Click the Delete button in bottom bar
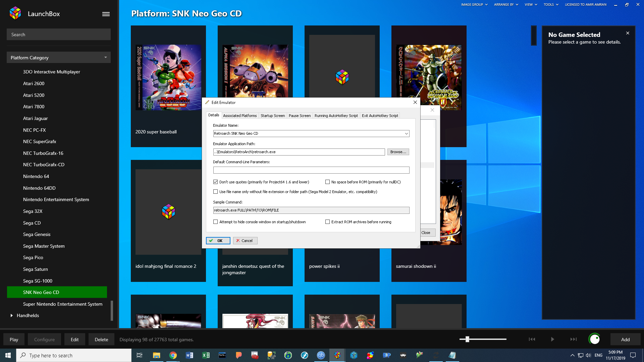The height and width of the screenshot is (362, 644). (101, 340)
